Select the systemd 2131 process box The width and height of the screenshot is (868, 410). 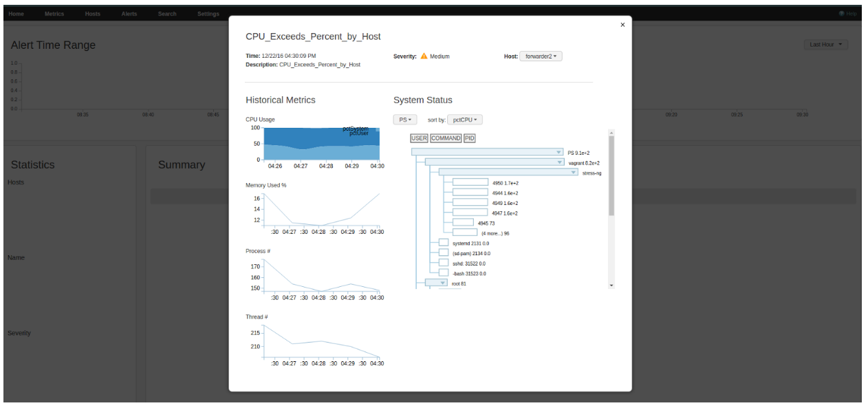[444, 243]
